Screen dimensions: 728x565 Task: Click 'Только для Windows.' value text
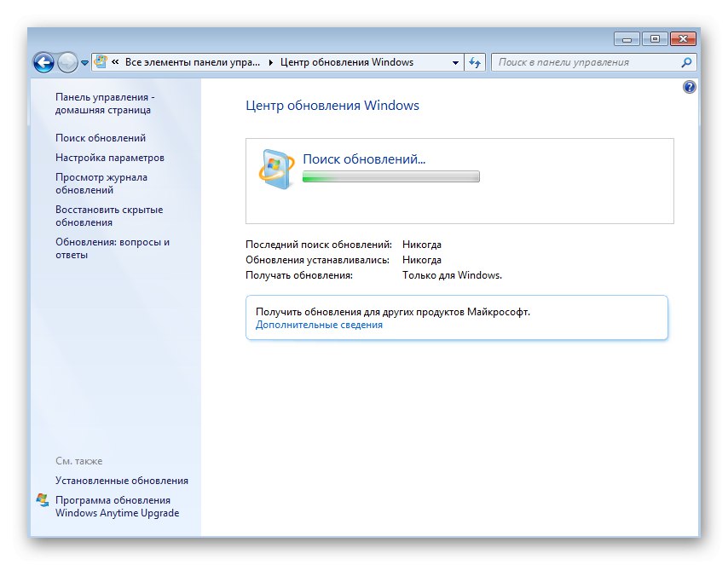[452, 275]
